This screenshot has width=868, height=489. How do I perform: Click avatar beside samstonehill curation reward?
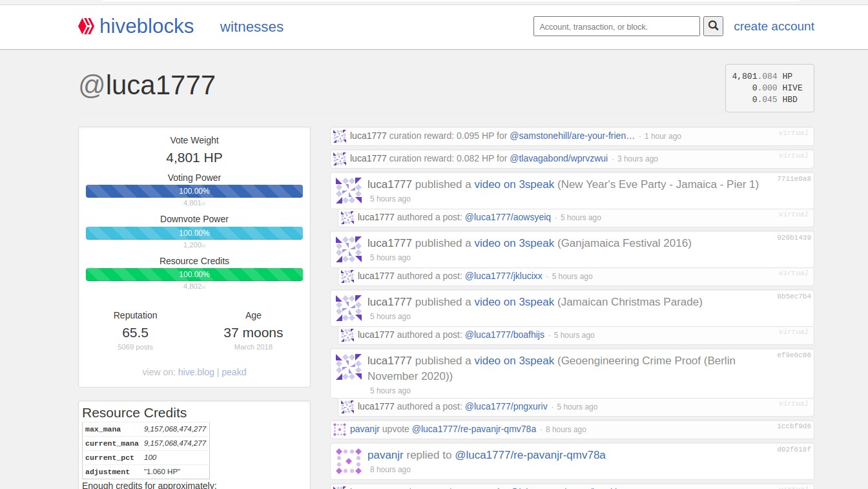340,136
